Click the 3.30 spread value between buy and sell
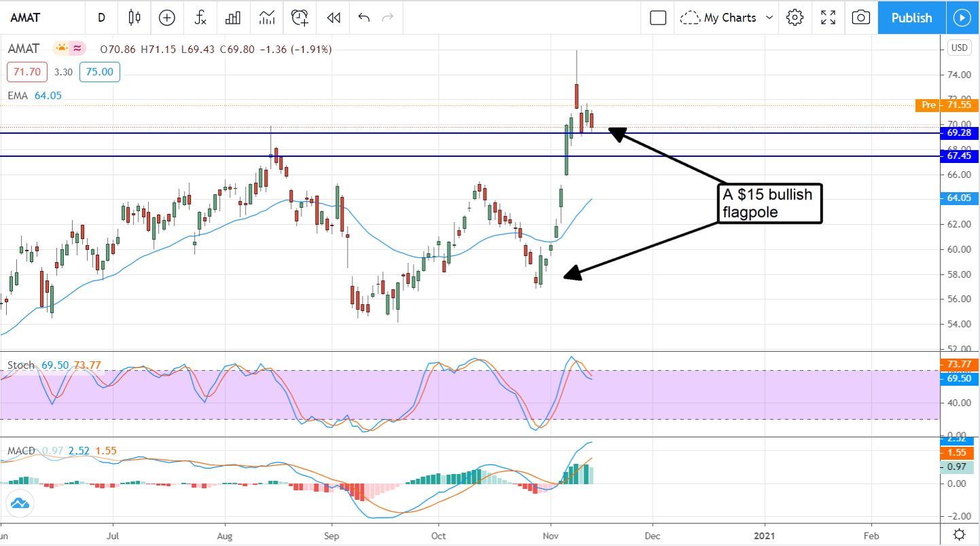 click(62, 73)
